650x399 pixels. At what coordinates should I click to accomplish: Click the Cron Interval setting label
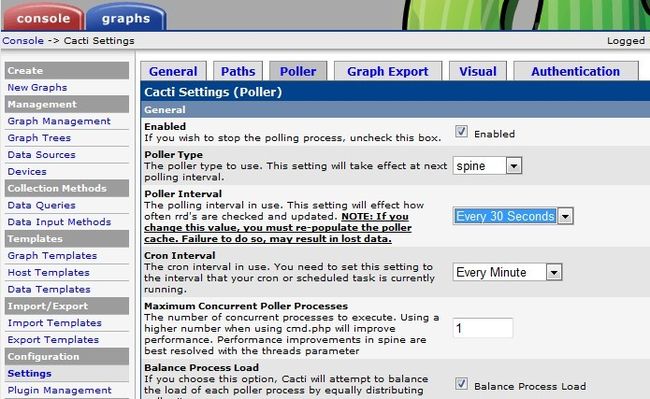179,256
